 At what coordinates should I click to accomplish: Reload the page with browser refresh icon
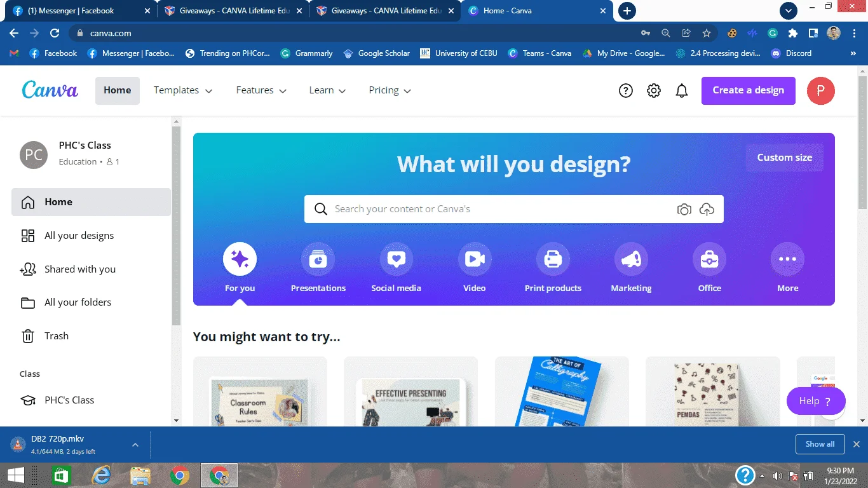pyautogui.click(x=55, y=33)
